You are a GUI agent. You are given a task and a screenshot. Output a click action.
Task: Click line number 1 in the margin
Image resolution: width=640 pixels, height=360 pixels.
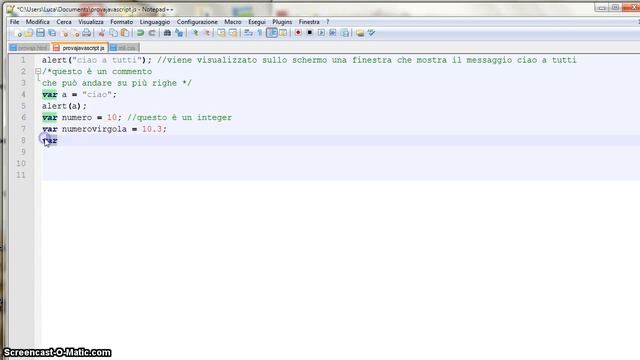tap(23, 60)
